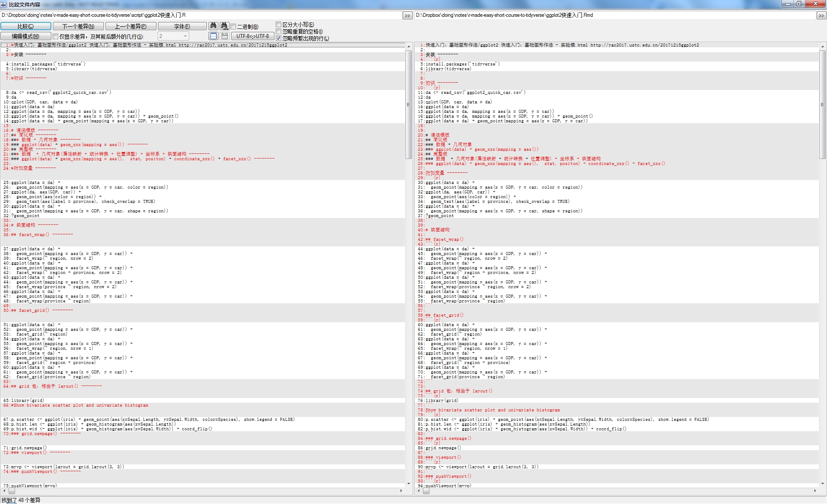Click the Find Next binoculars icon

(x=224, y=26)
